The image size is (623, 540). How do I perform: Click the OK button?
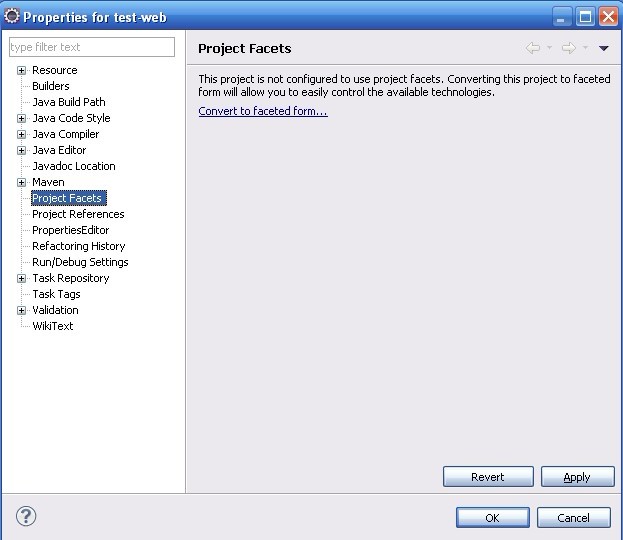coord(493,517)
